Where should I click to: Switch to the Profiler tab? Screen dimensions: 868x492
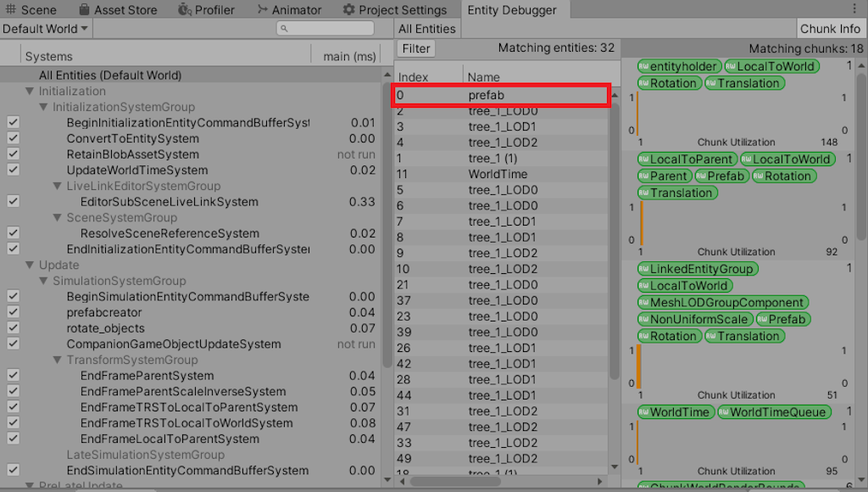(207, 10)
